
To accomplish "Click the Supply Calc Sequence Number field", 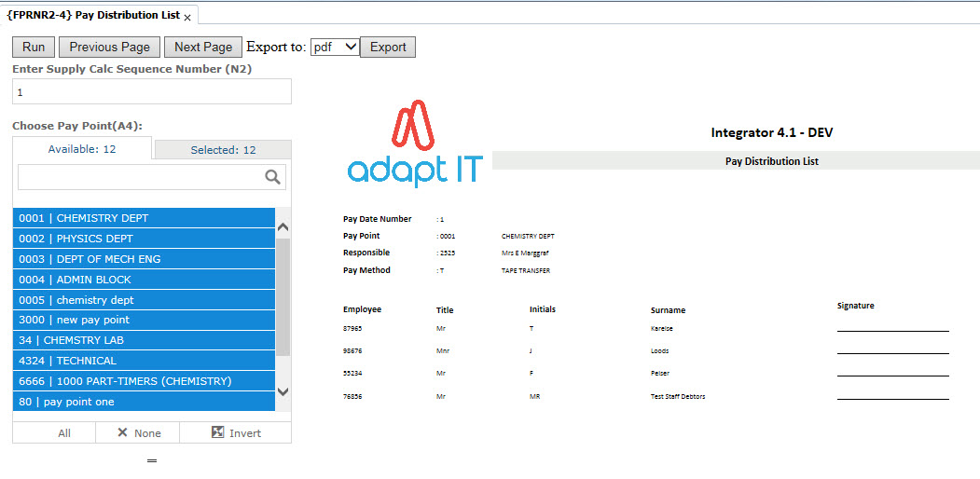I will click(152, 92).
